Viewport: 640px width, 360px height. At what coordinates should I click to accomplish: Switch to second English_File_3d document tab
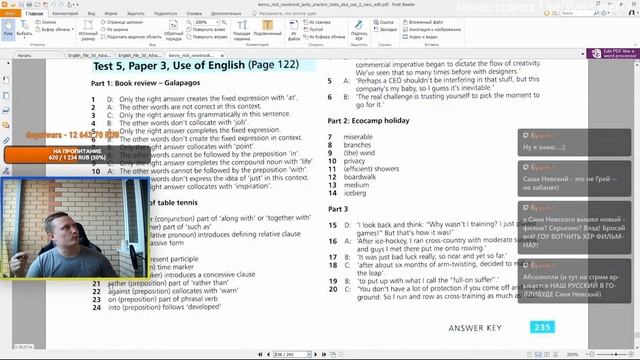[139, 55]
